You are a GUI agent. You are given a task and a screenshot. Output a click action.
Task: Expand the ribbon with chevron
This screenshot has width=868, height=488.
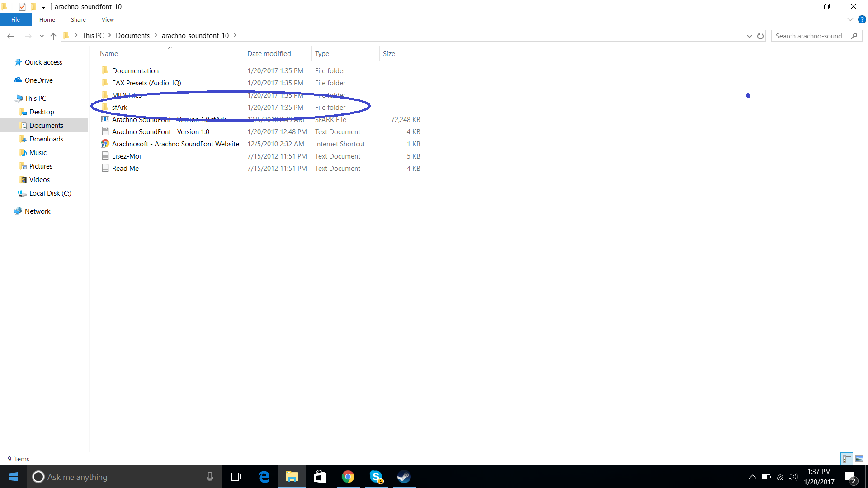[850, 19]
